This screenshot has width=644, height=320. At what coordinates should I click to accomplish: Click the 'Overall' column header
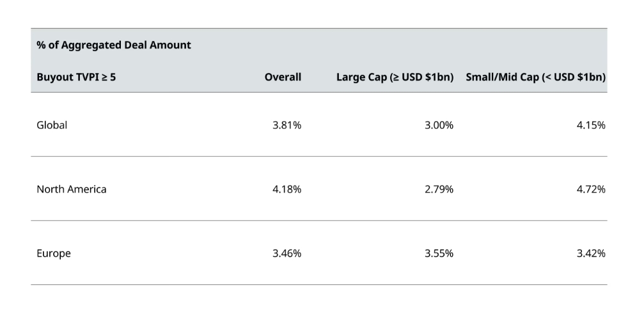(x=283, y=77)
